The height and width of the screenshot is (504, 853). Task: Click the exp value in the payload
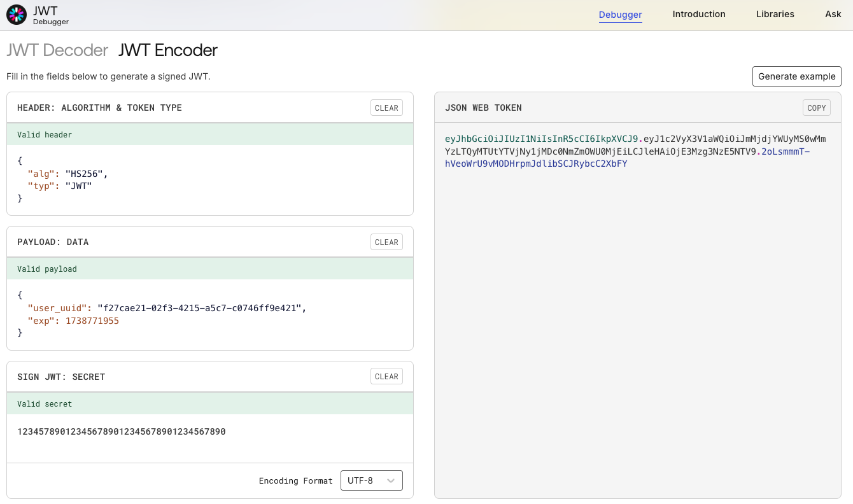coord(92,321)
